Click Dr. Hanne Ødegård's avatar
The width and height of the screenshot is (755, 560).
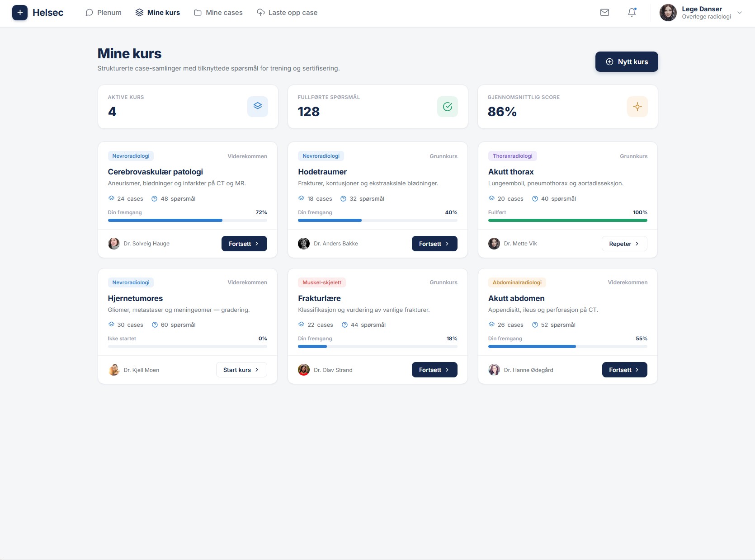tap(494, 370)
